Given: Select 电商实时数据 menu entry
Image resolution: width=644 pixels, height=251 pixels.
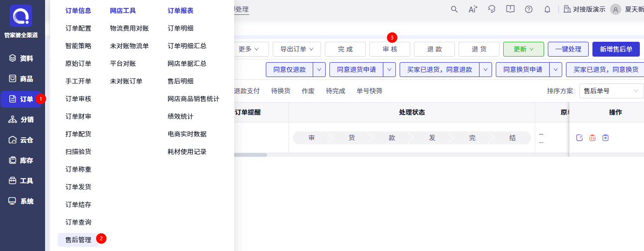Looking at the screenshot, I should (187, 134).
